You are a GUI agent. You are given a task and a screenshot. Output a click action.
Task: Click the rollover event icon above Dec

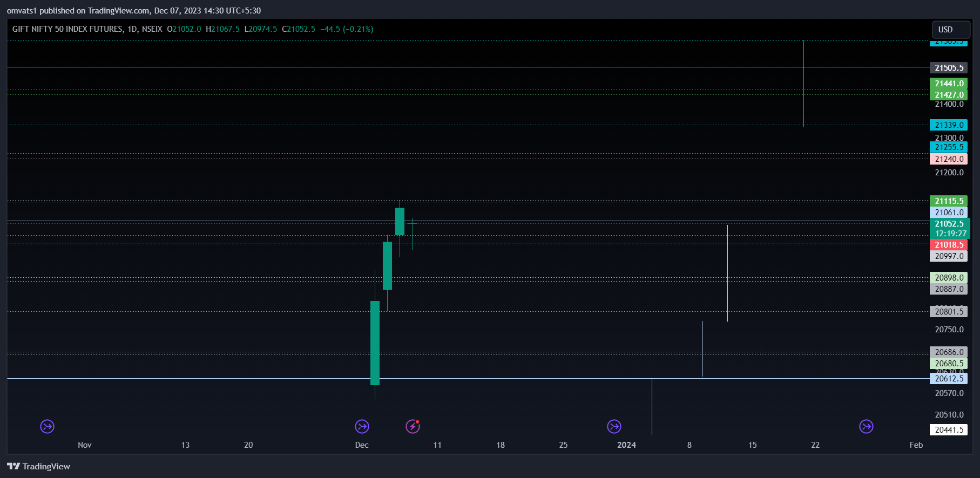(362, 427)
